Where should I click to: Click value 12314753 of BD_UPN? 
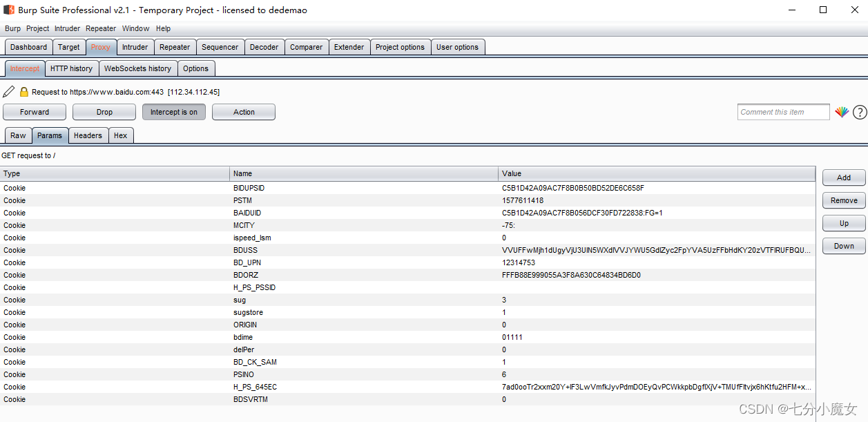(x=519, y=262)
